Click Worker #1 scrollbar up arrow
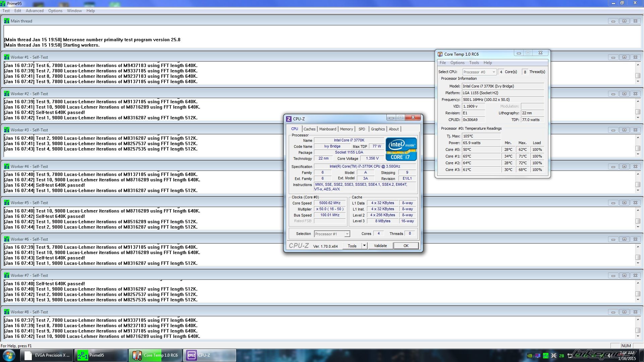 (638, 65)
